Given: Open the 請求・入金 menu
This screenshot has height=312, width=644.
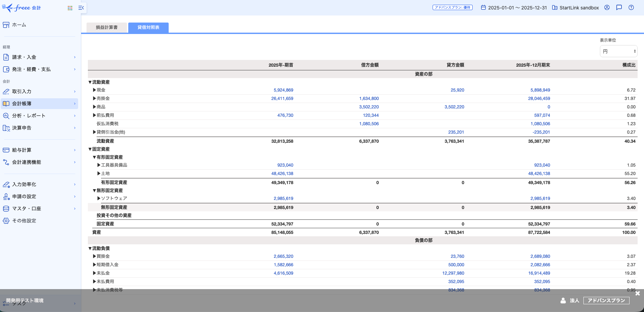Looking at the screenshot, I should click(x=40, y=57).
